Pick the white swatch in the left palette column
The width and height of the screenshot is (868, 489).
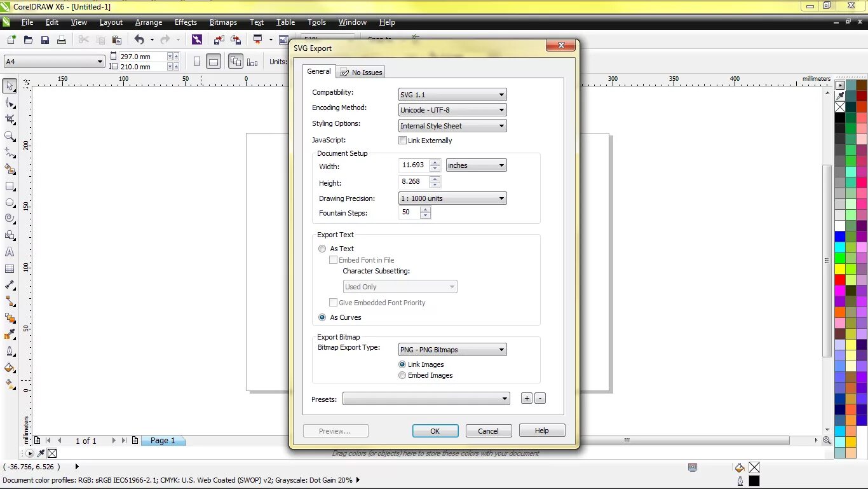[840, 226]
